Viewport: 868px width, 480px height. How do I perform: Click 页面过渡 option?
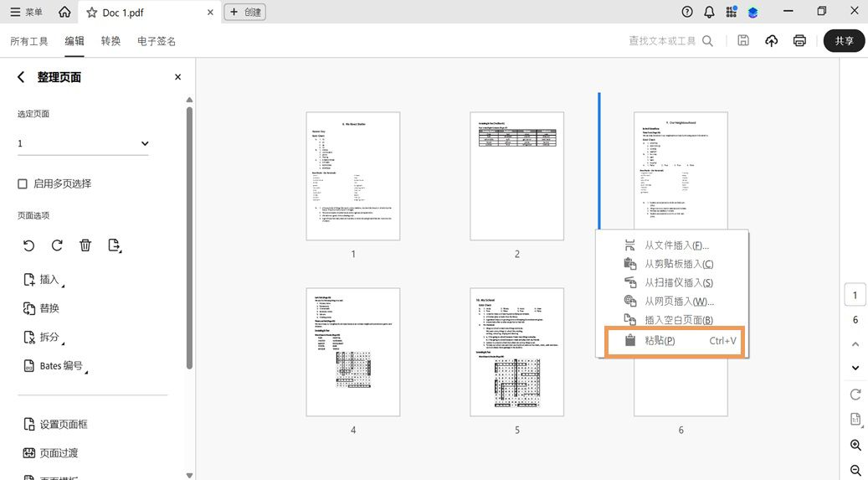[x=50, y=453]
